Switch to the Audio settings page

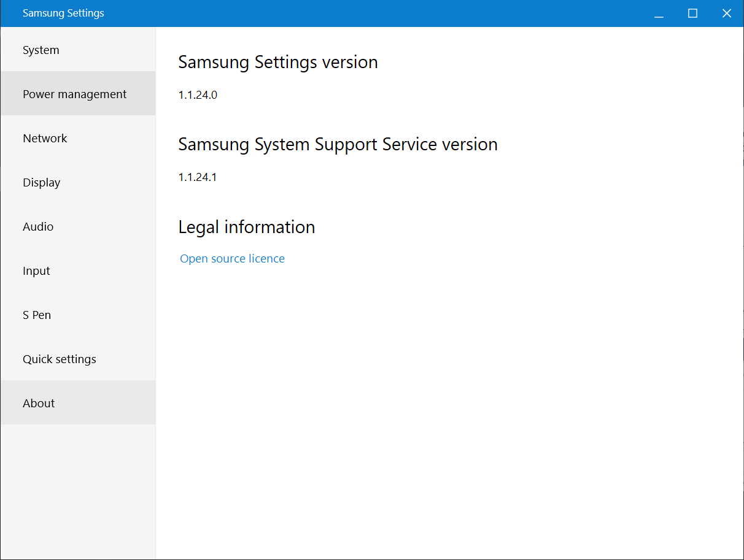click(x=78, y=226)
